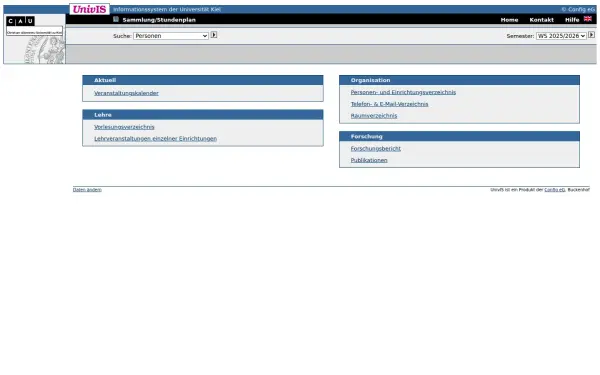Apply semester with the arrow button
The width and height of the screenshot is (600, 375).
tap(591, 35)
